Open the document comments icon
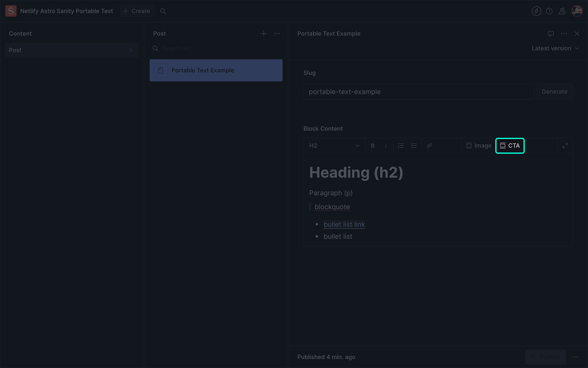 tap(551, 34)
